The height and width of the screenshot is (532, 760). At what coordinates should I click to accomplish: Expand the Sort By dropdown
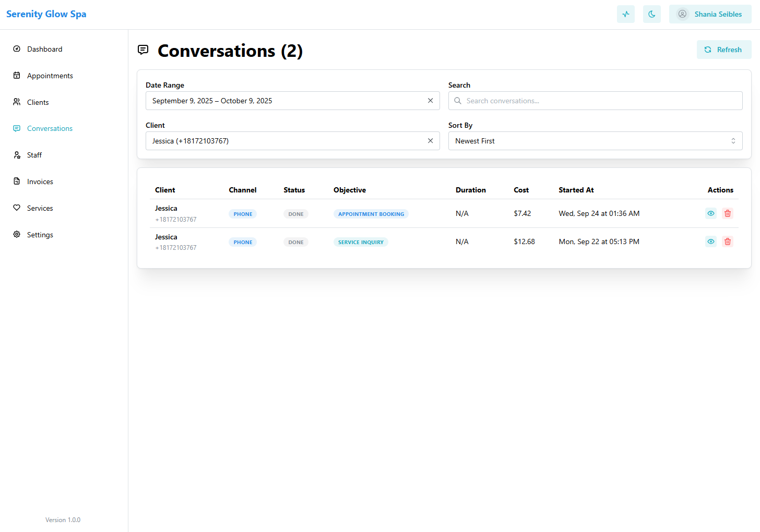(595, 141)
